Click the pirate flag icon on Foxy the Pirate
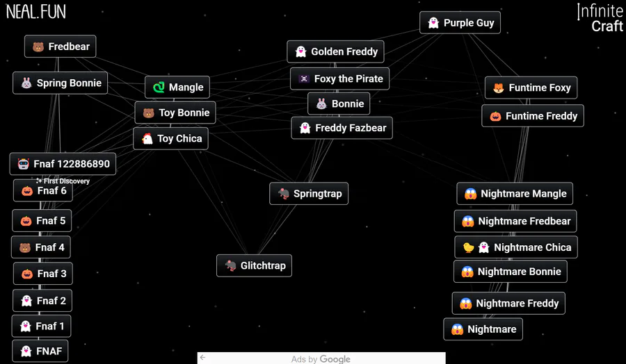626x364 pixels. click(304, 79)
